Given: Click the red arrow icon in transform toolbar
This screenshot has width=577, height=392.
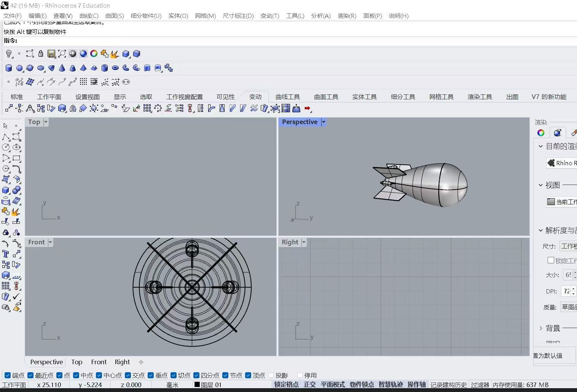Looking at the screenshot, I should coord(308,108).
